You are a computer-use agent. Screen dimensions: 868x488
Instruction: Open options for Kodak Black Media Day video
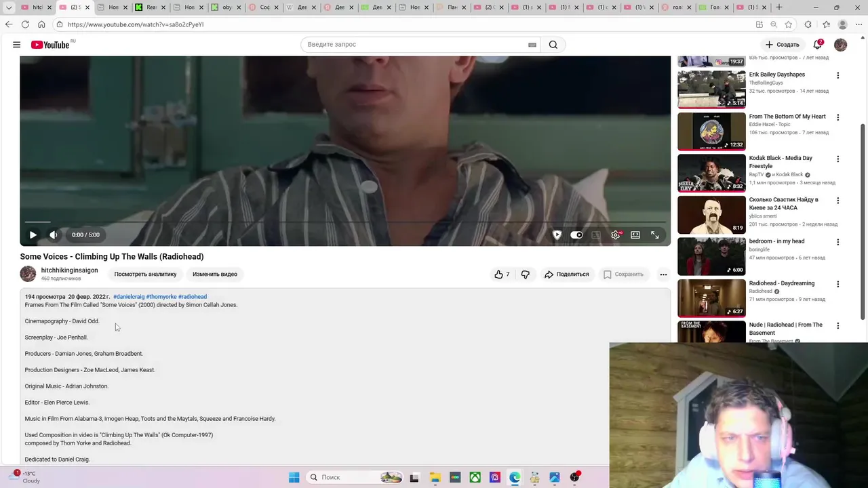(837, 159)
